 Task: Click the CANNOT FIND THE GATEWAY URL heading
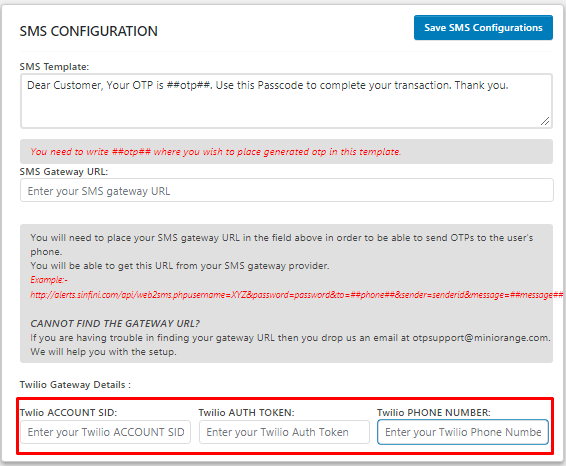115,323
